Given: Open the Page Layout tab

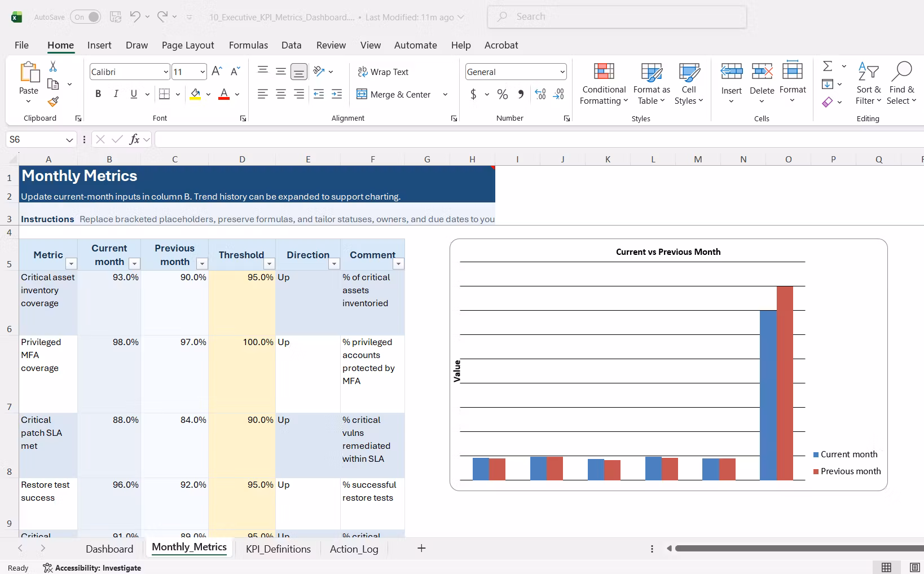Looking at the screenshot, I should 188,45.
